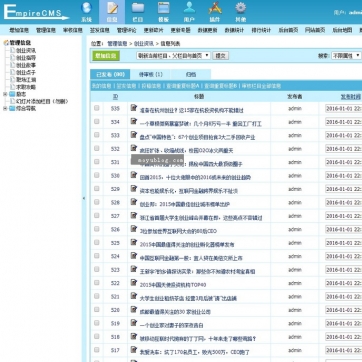The image size is (362, 362).
Task: Open the 用户 person icon in top navigation
Action: (189, 8)
